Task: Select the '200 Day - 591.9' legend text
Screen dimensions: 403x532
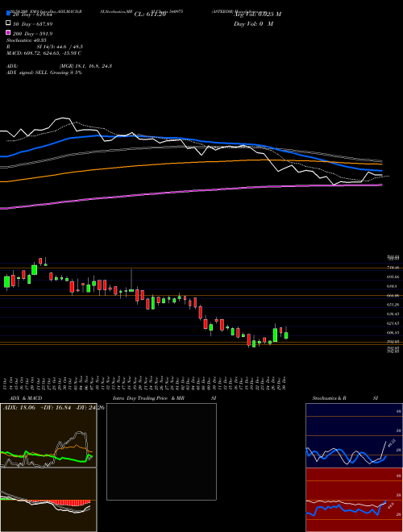Action: (32, 34)
